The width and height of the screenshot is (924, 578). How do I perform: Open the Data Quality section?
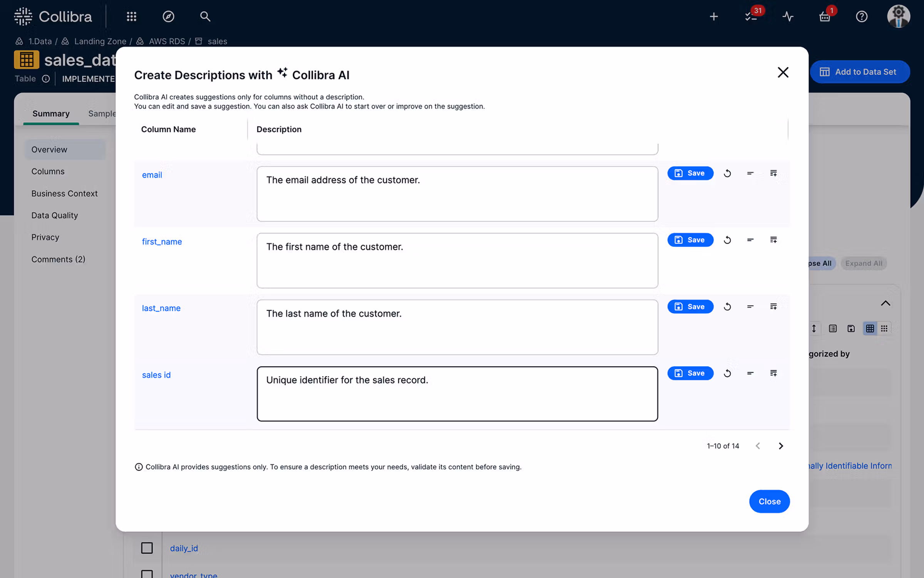(55, 215)
